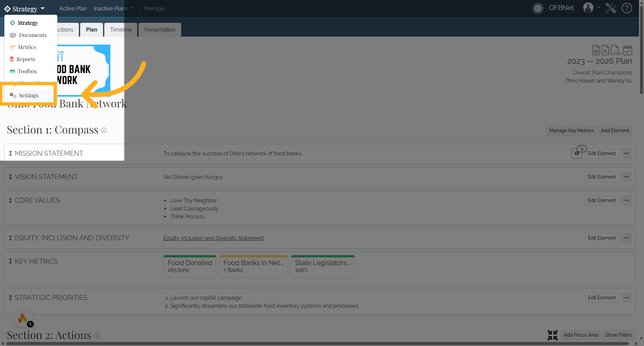Click the Manage Key Metrics button
This screenshot has height=346, width=644.
[571, 131]
